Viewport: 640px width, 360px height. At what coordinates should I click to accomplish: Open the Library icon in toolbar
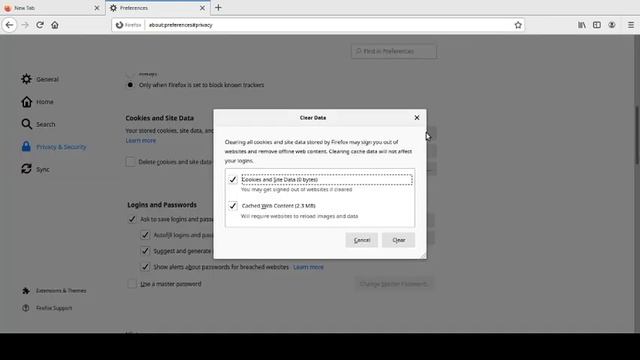pos(582,25)
